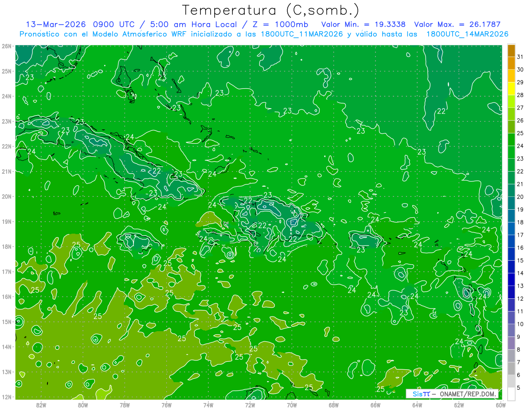
Task: Click the 'Sisπ' logo text
Action: 421,394
